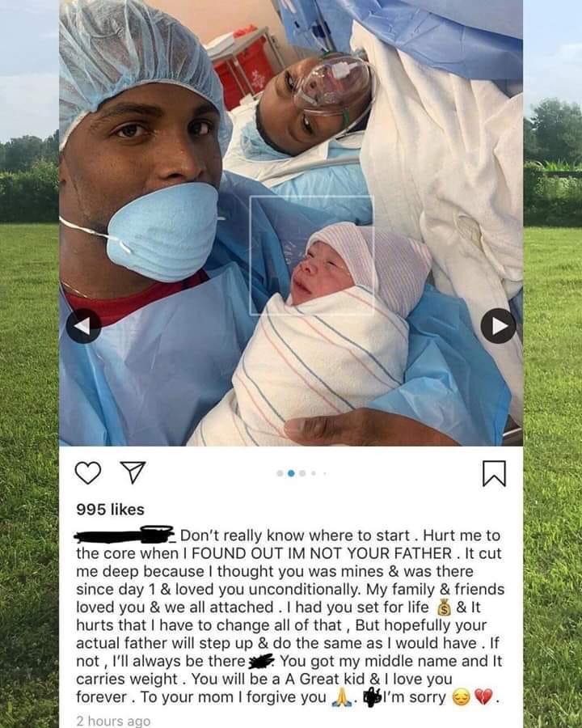Select the third carousel dot

pyautogui.click(x=302, y=473)
